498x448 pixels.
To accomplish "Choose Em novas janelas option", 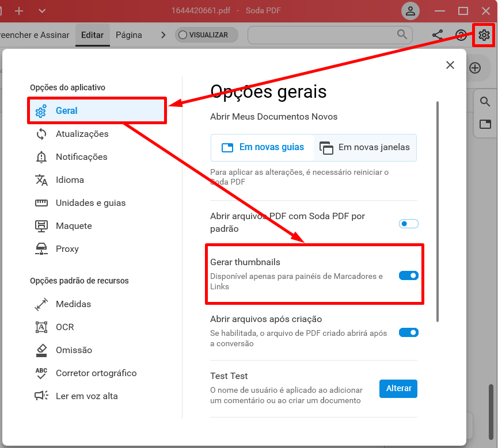I will pos(365,148).
